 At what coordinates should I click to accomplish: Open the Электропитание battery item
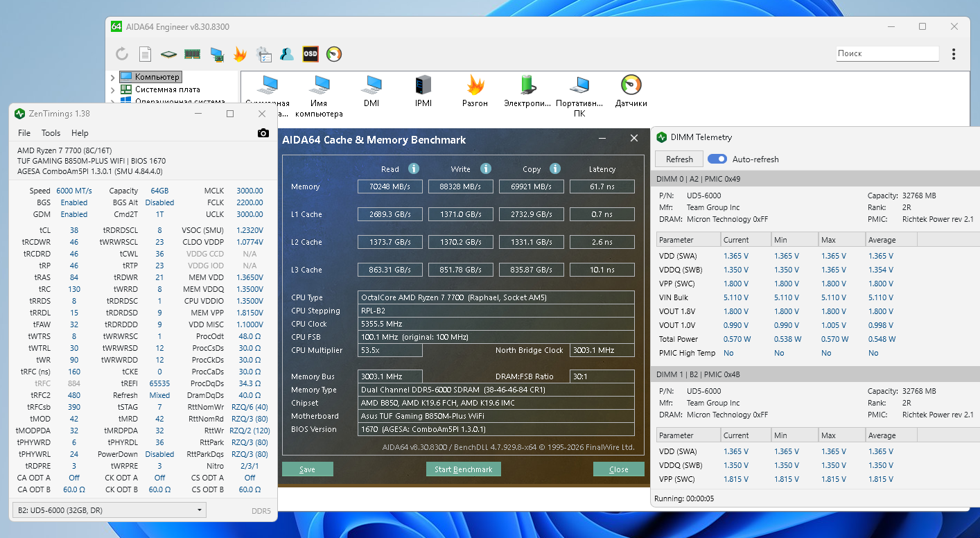point(527,92)
